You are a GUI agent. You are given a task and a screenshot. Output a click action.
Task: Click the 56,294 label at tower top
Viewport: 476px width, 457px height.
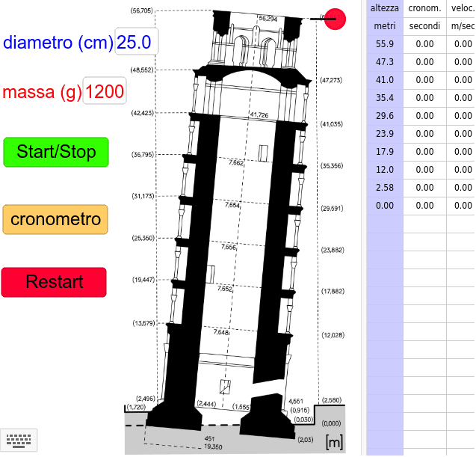pos(268,19)
